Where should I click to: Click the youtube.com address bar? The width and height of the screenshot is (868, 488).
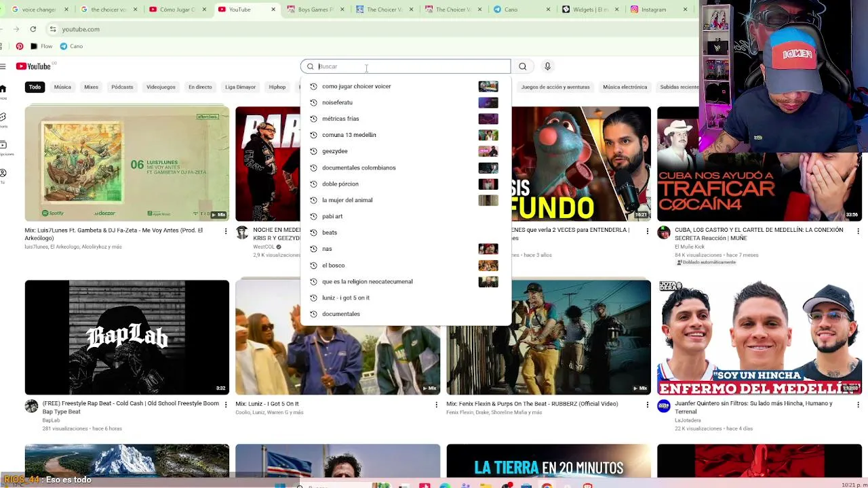click(x=373, y=29)
